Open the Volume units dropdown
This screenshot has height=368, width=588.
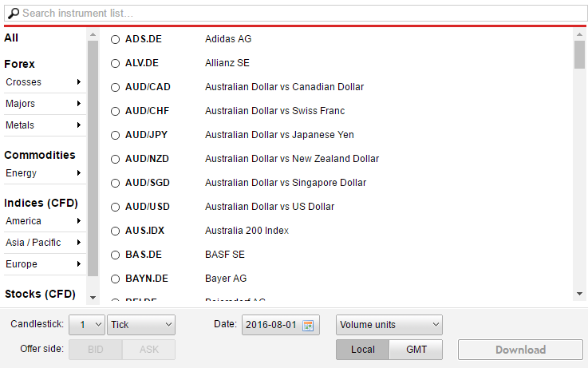coord(389,325)
